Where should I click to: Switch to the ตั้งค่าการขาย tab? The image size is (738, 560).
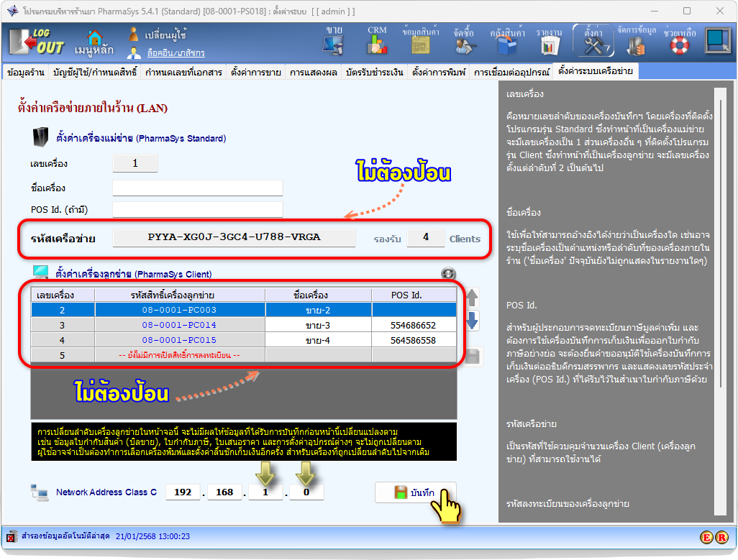[255, 72]
